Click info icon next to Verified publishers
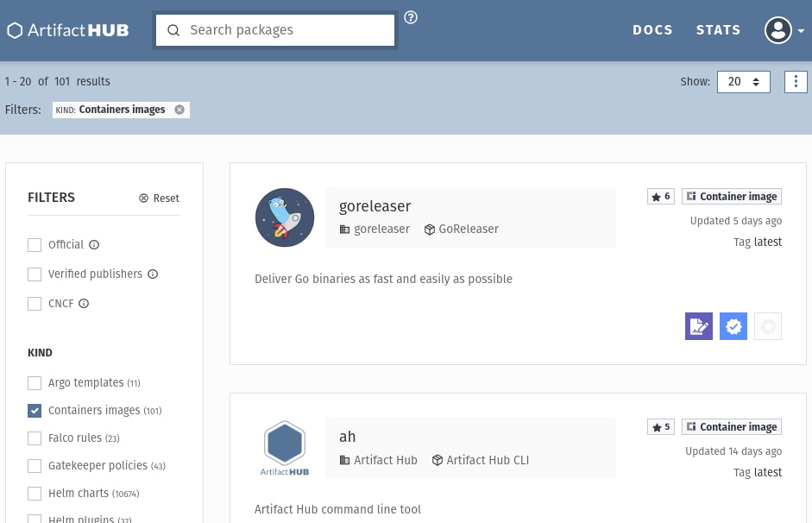The height and width of the screenshot is (523, 812). point(153,274)
